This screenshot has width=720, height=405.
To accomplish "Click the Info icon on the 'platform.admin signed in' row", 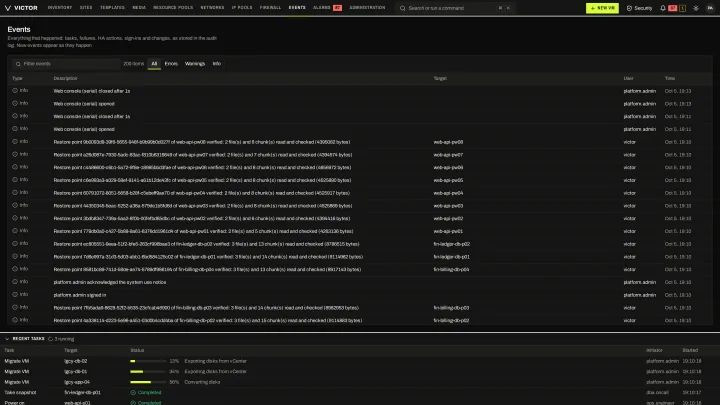I will (x=15, y=295).
